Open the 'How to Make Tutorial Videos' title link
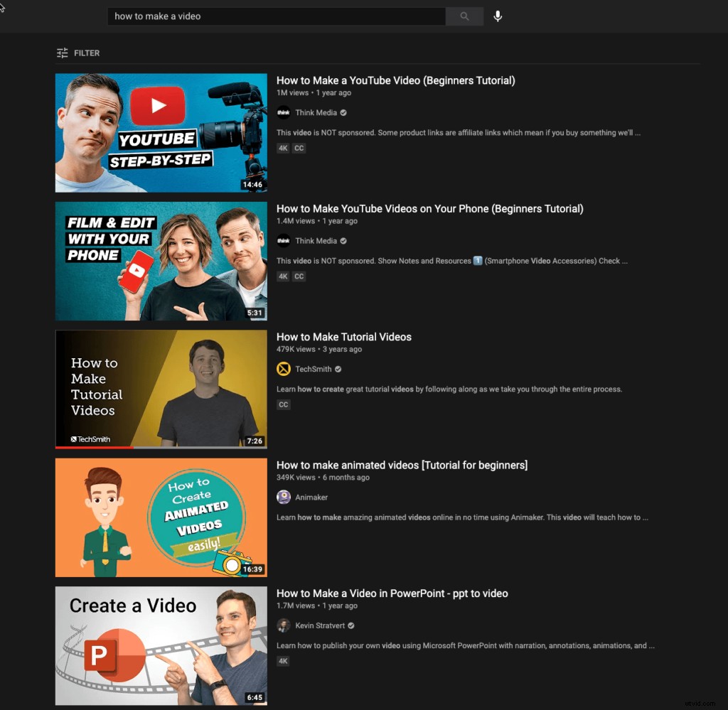This screenshot has height=710, width=728. [x=344, y=337]
